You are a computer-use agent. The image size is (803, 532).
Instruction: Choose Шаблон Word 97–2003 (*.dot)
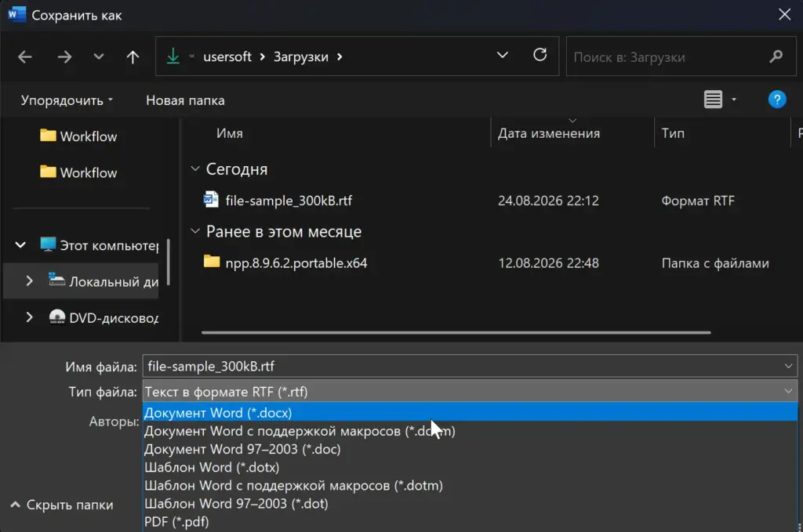(470, 504)
